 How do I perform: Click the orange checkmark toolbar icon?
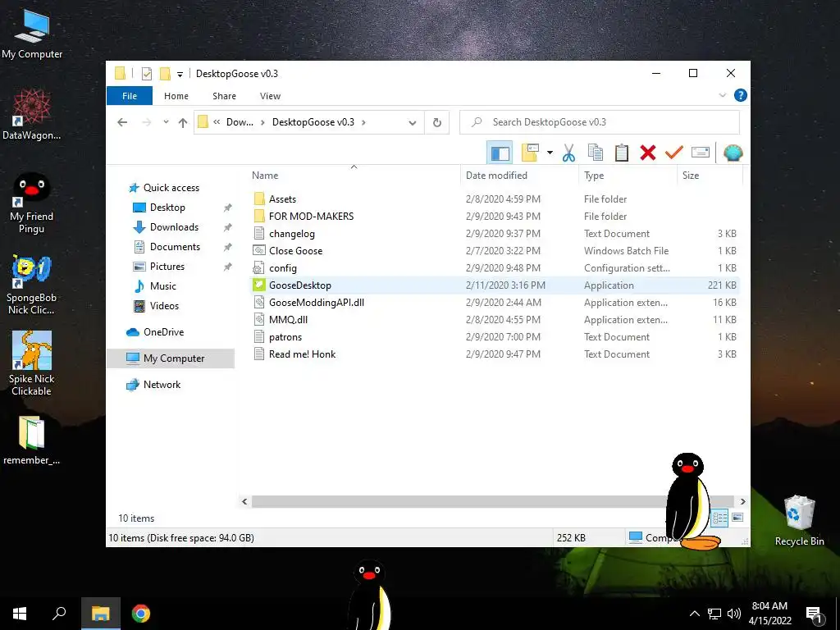click(674, 153)
